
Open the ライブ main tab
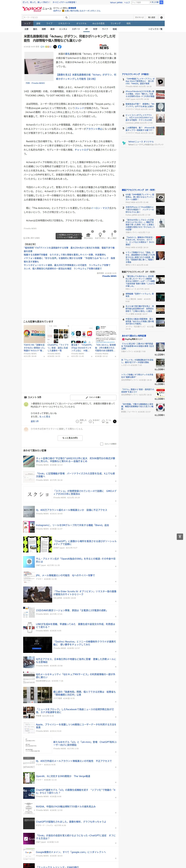pos(49,24)
